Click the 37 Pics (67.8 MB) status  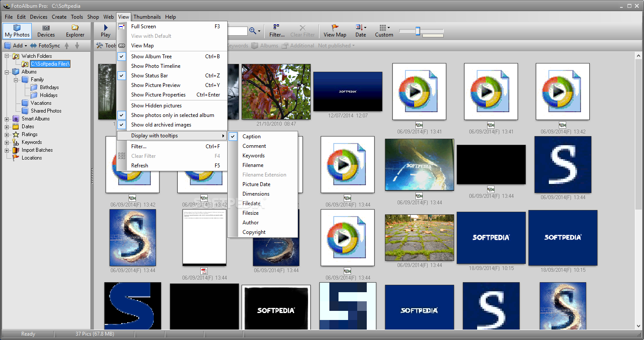tap(95, 334)
